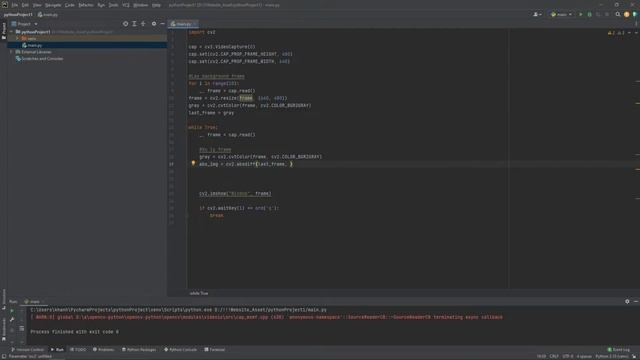The image size is (640, 360).
Task: Open the Window menu
Action: (x=141, y=5)
